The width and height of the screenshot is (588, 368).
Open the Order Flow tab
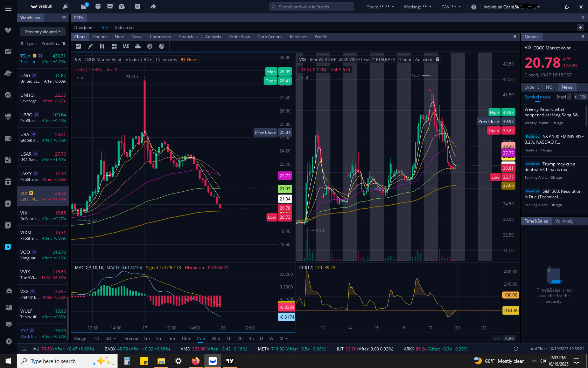[239, 36]
